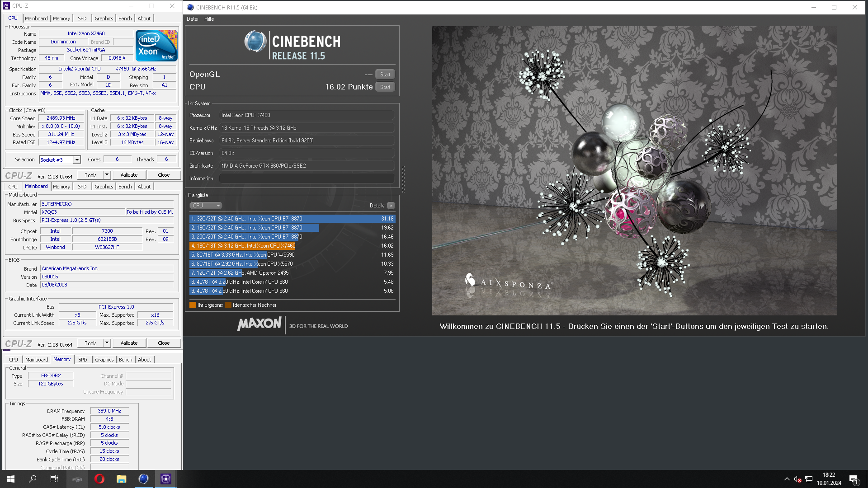The height and width of the screenshot is (488, 868).
Task: Click memory size 120 GBytes field
Action: coord(51,384)
